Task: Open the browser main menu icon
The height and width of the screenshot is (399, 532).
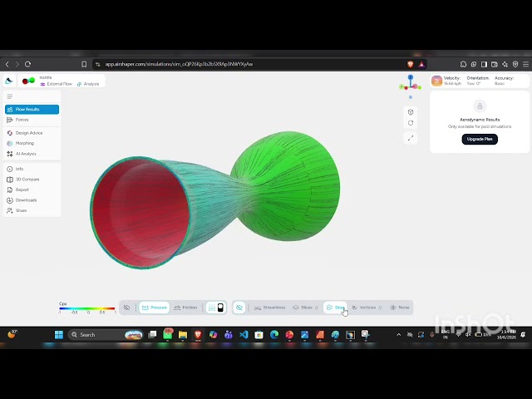Action: (x=525, y=64)
